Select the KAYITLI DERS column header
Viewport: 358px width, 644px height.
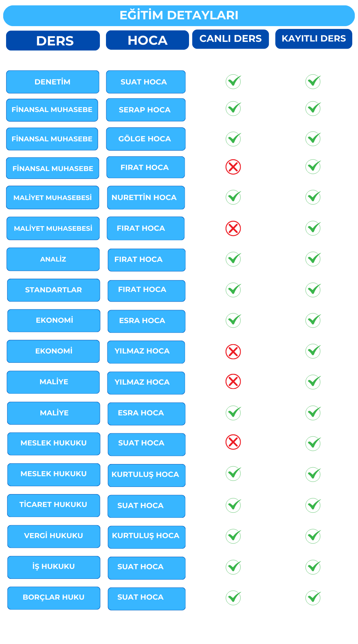point(314,39)
